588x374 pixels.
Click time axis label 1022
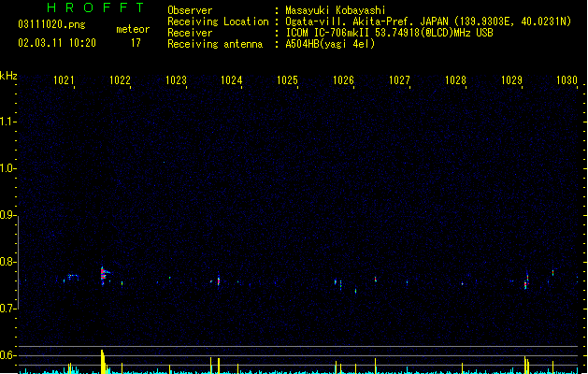tap(120, 79)
